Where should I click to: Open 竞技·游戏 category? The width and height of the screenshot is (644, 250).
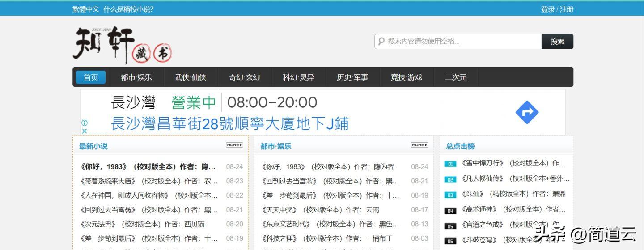point(407,77)
